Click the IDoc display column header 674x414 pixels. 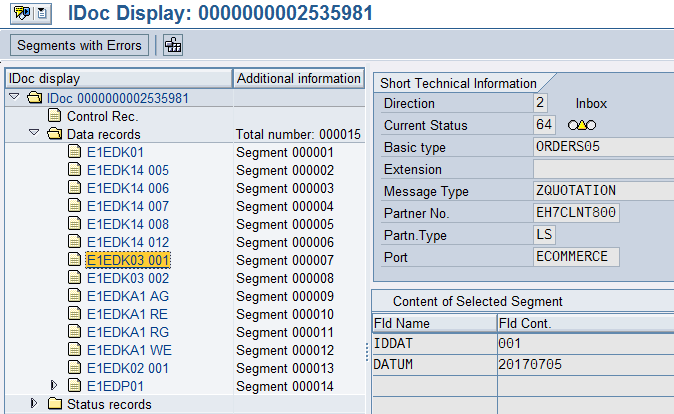coord(118,78)
